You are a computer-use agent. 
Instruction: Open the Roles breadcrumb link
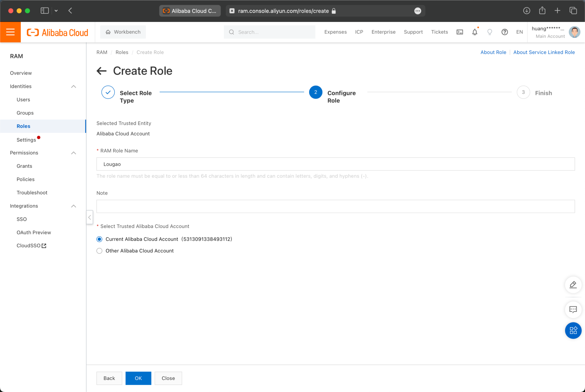pyautogui.click(x=122, y=52)
